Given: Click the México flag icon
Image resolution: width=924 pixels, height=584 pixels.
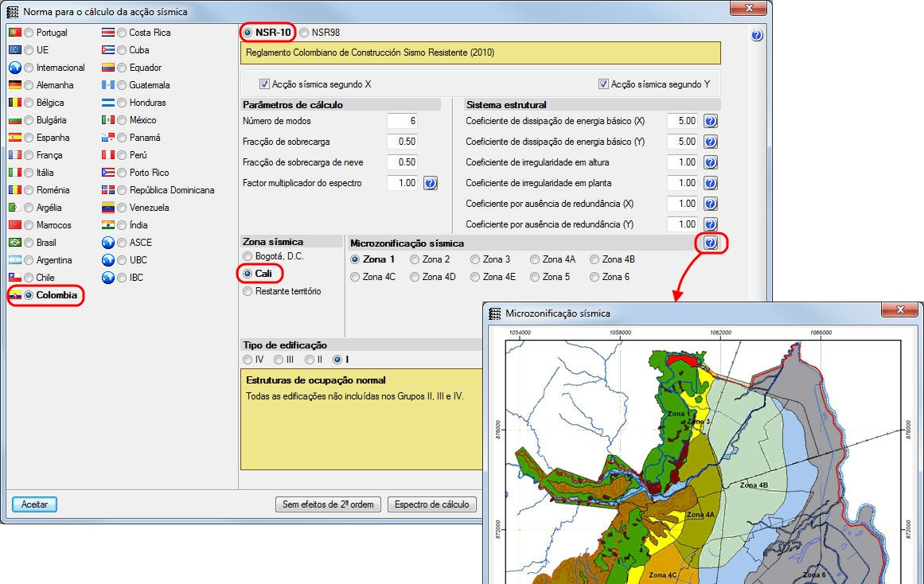Looking at the screenshot, I should click(107, 119).
